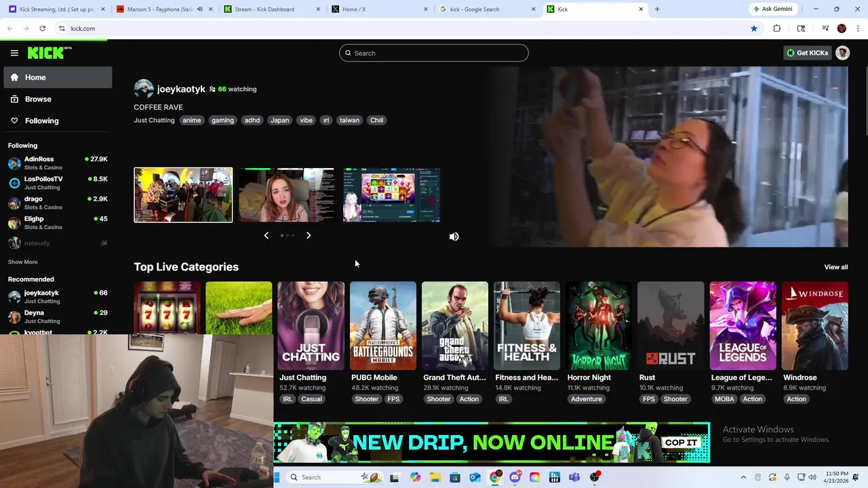Open joeykaotyk in Recommended list
The width and height of the screenshot is (868, 488).
(x=58, y=297)
